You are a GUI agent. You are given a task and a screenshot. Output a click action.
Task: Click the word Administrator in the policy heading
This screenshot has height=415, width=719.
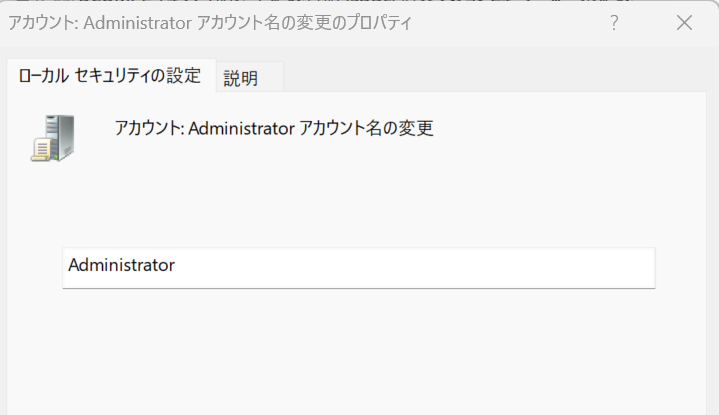241,128
